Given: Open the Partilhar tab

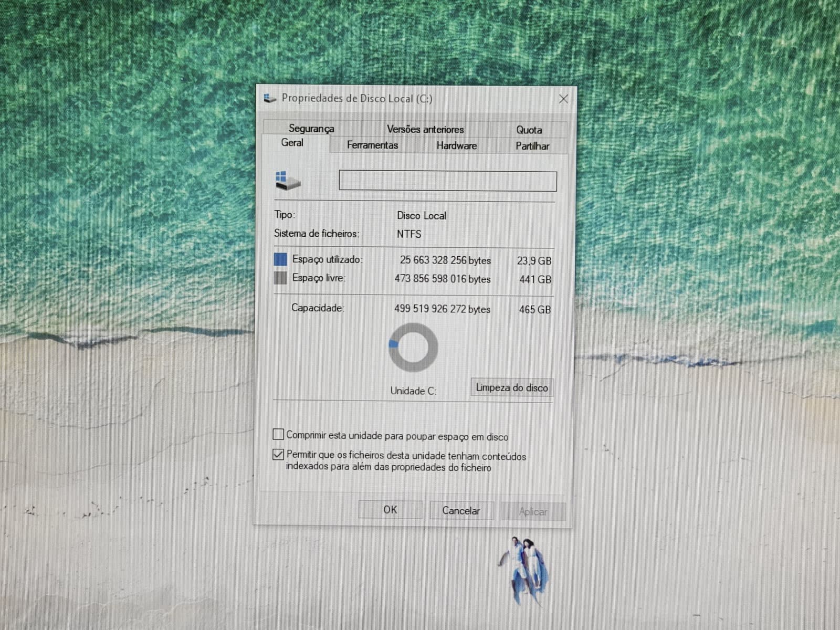Looking at the screenshot, I should (x=532, y=146).
